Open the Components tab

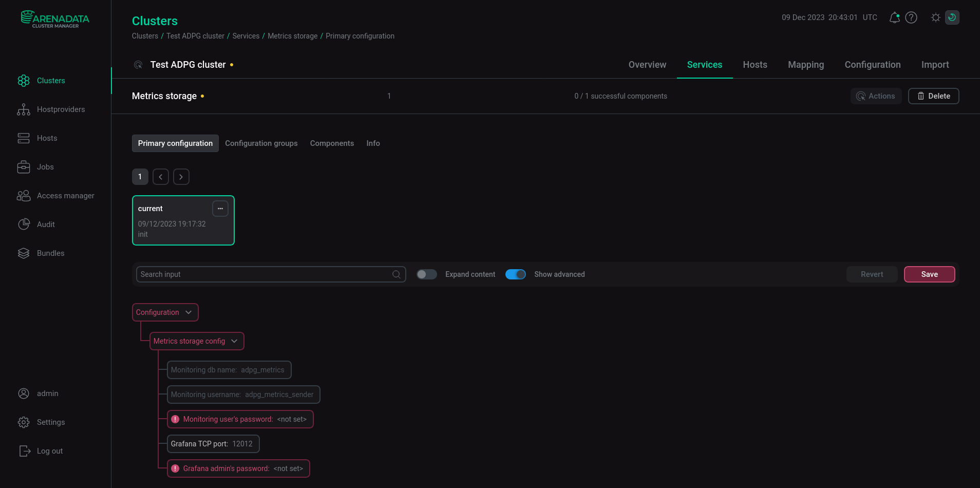[x=332, y=143]
